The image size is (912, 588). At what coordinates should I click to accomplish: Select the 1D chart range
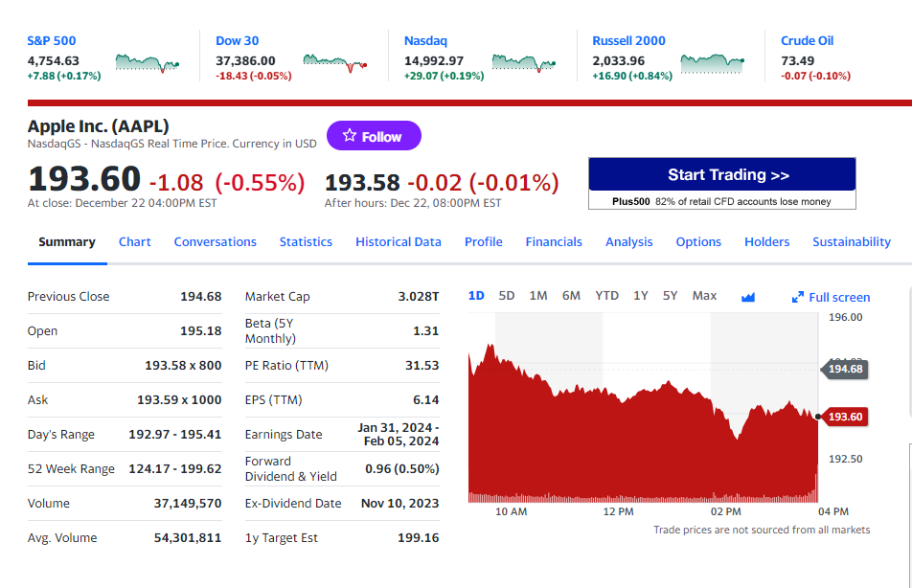476,296
